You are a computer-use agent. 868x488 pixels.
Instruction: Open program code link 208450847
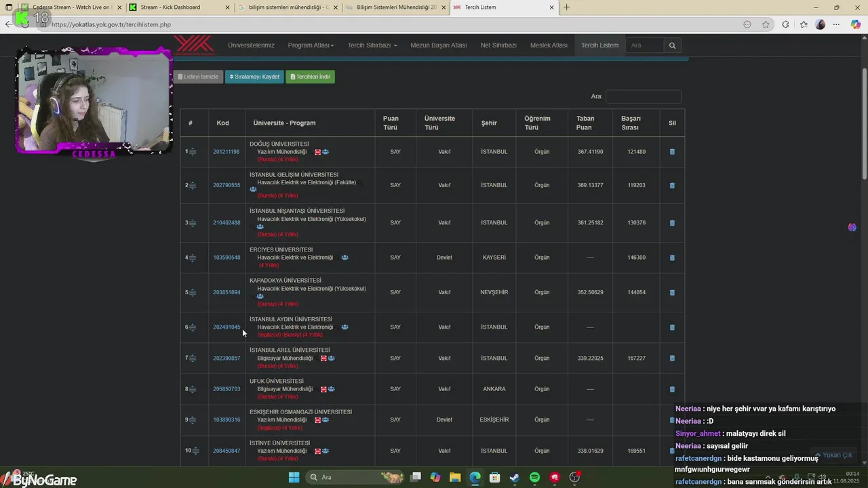(x=226, y=451)
